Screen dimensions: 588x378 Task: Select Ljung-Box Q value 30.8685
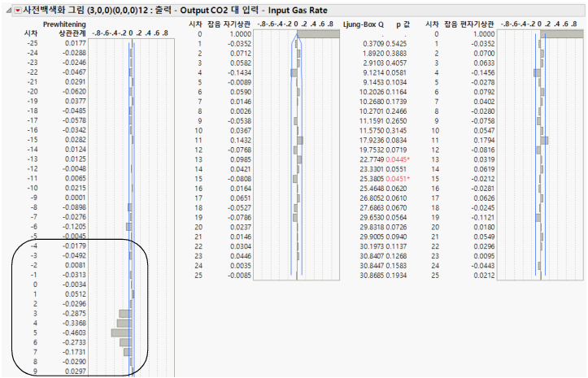tap(372, 276)
